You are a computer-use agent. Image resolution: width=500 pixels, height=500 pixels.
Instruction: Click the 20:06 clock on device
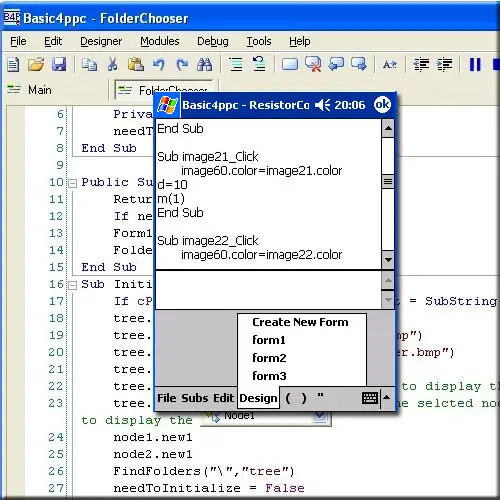(350, 105)
